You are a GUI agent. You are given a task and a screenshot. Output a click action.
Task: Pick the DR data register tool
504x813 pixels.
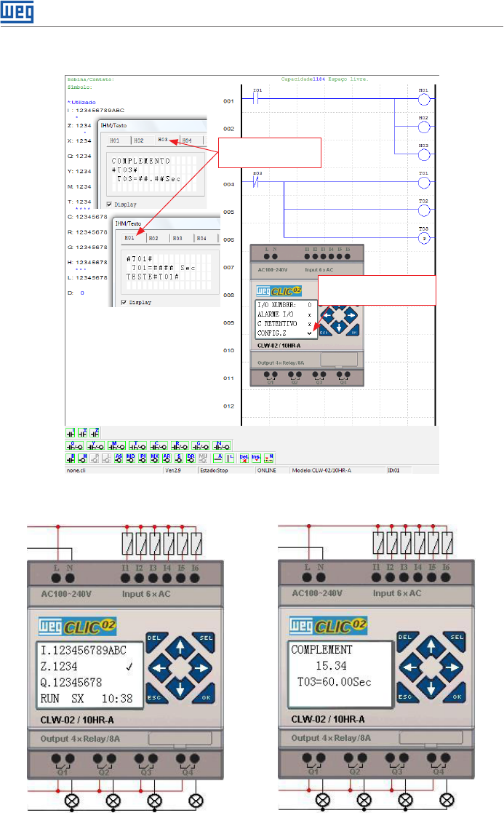point(191,459)
